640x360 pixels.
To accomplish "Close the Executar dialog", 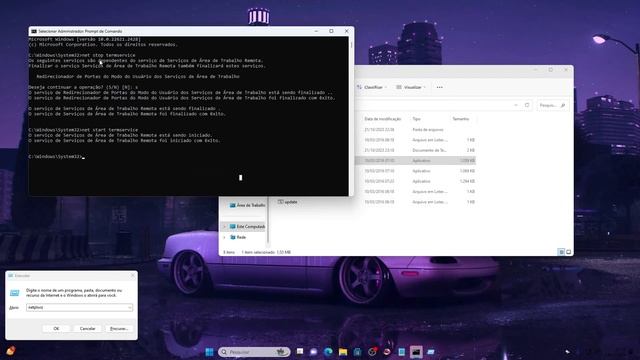I will (x=132, y=276).
